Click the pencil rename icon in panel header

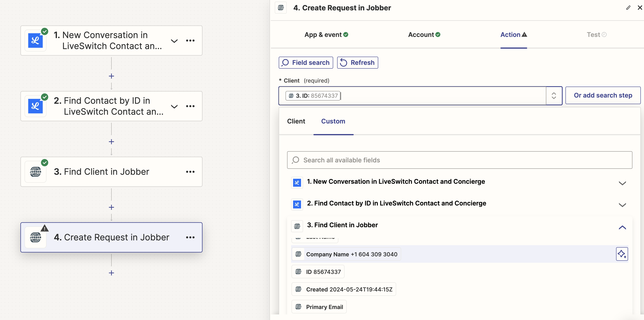pos(628,8)
